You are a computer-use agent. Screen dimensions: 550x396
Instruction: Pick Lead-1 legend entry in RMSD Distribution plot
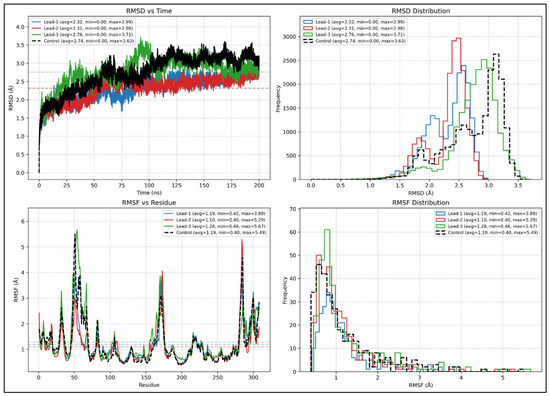click(354, 22)
